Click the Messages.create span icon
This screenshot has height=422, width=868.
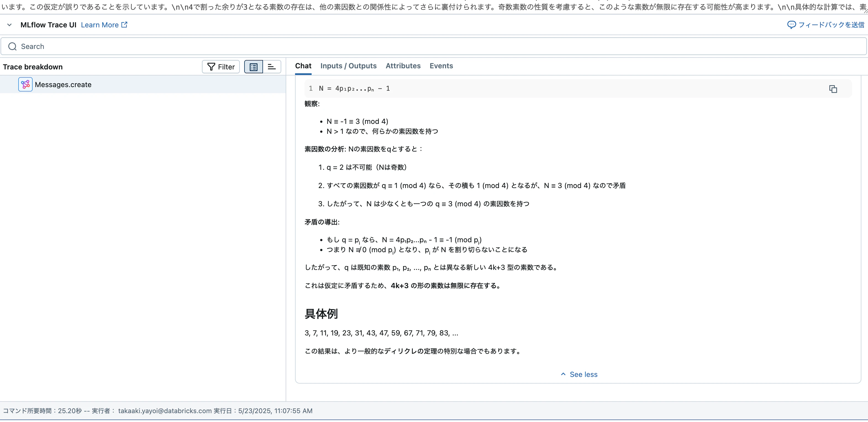click(25, 84)
